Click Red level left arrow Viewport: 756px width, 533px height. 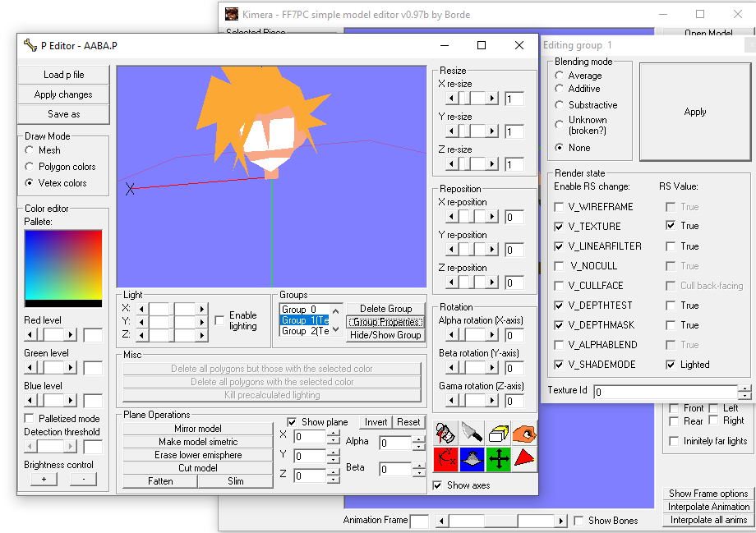(x=30, y=334)
